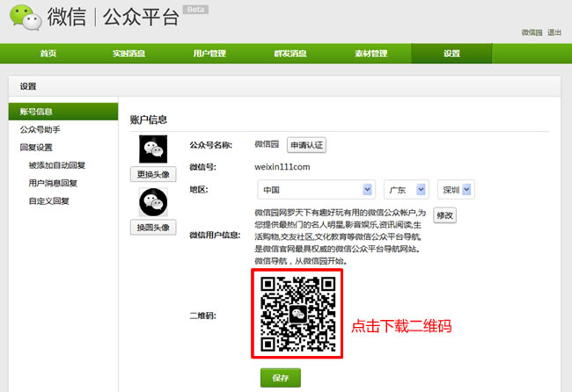Click the WeChat logo icon in header
This screenshot has height=392, width=572.
tap(26, 17)
